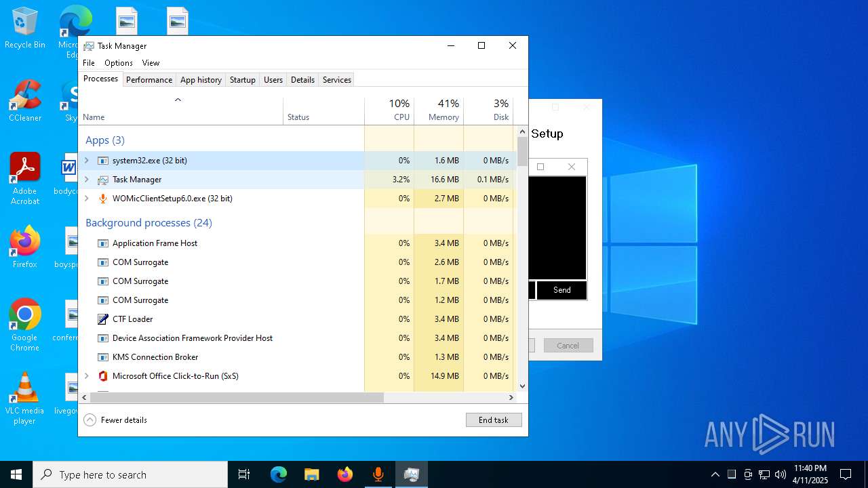This screenshot has width=868, height=488.
Task: Open the Options menu
Action: (119, 63)
